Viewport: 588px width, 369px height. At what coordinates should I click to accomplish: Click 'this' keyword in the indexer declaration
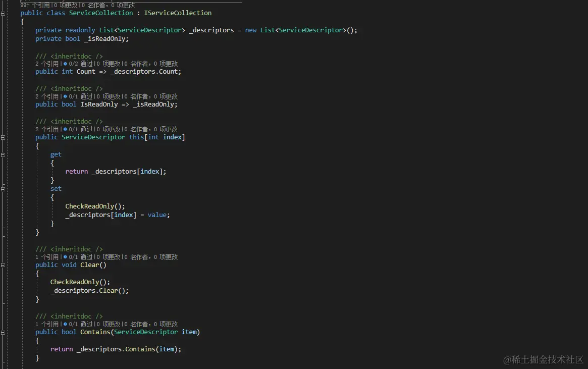coord(136,137)
